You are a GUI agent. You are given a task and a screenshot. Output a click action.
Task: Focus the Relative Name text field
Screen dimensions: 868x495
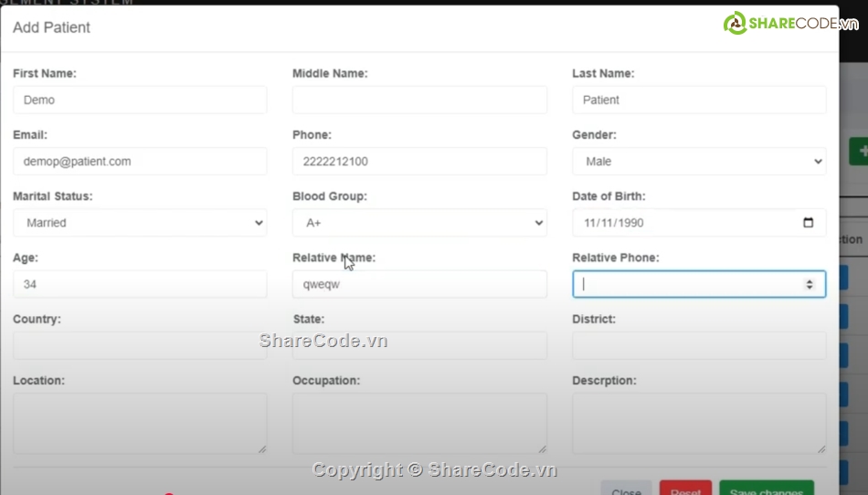pyautogui.click(x=419, y=284)
